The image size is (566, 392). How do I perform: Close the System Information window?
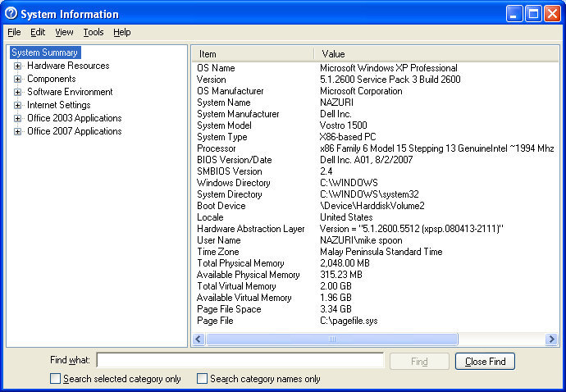point(552,14)
